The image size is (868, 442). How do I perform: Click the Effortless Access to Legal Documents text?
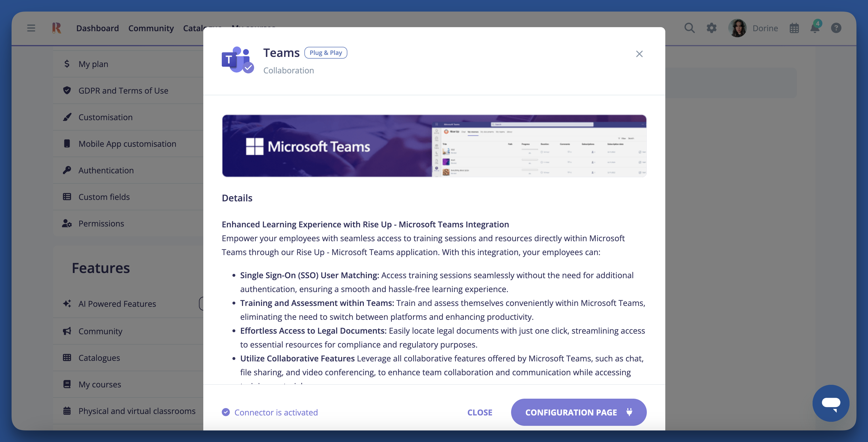[x=313, y=331]
